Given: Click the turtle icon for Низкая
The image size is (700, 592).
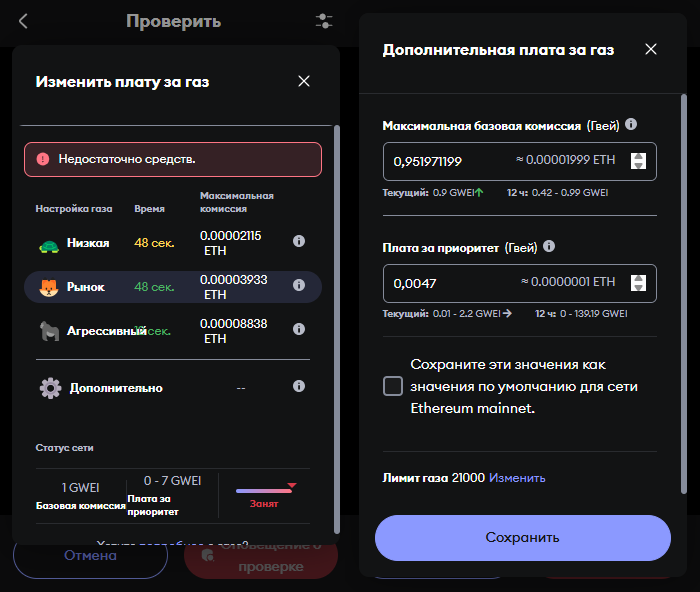Looking at the screenshot, I should (49, 246).
